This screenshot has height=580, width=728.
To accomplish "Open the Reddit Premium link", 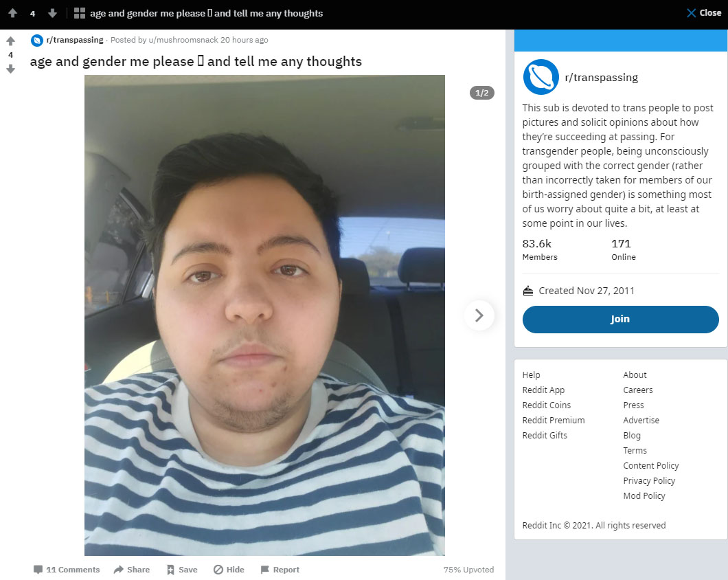I will pyautogui.click(x=554, y=420).
